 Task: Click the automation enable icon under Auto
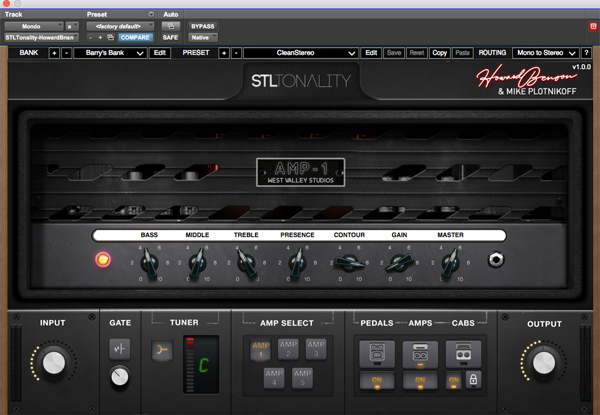pos(171,26)
